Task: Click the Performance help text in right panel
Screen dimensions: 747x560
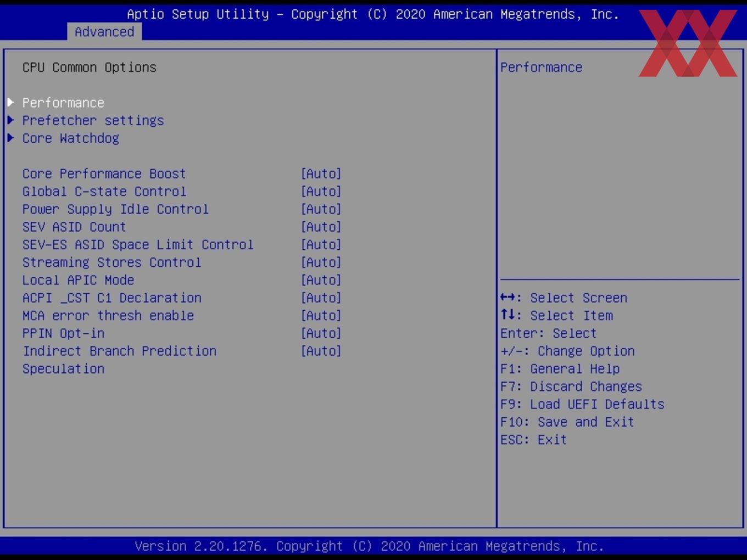Action: tap(541, 67)
